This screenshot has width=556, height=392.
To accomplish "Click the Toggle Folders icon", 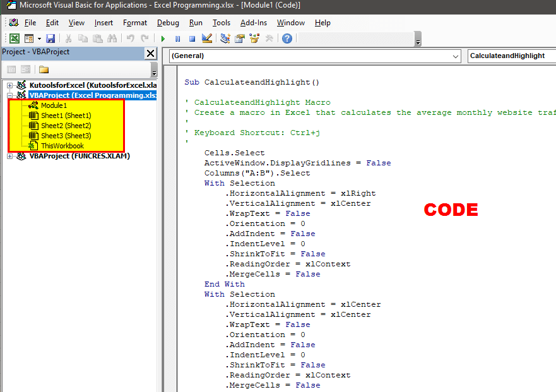I will tap(43, 68).
